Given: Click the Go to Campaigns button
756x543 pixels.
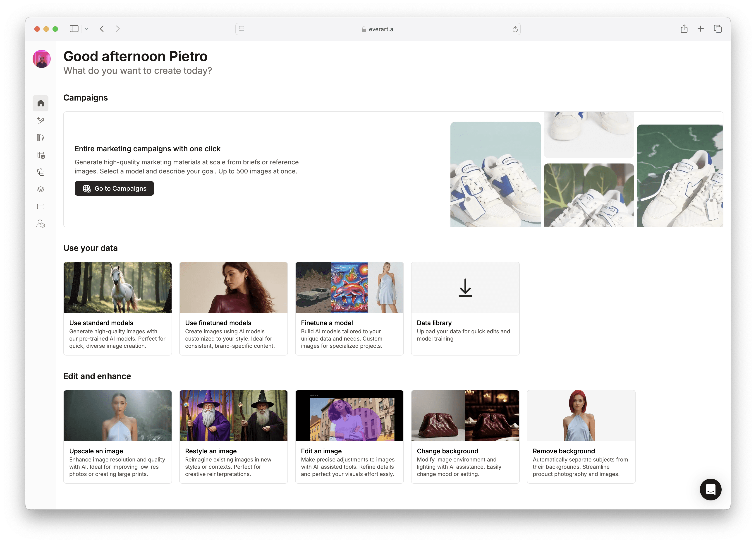Looking at the screenshot, I should click(x=114, y=188).
